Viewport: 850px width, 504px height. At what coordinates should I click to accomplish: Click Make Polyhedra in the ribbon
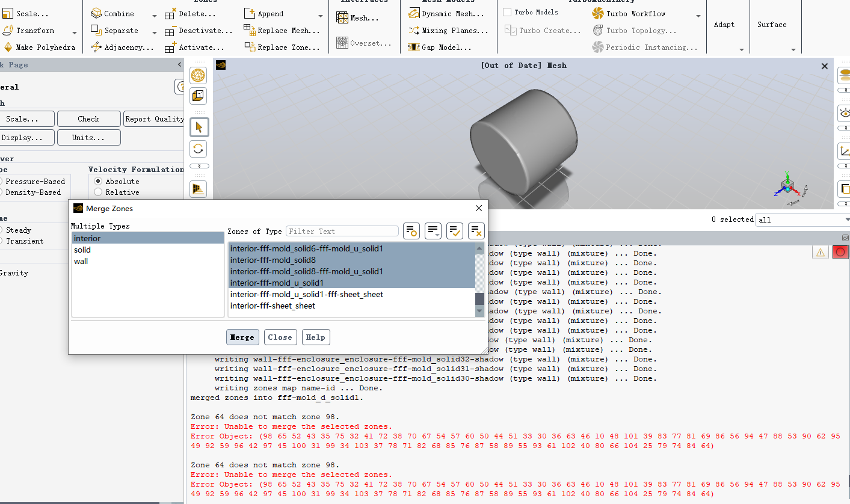(x=39, y=48)
